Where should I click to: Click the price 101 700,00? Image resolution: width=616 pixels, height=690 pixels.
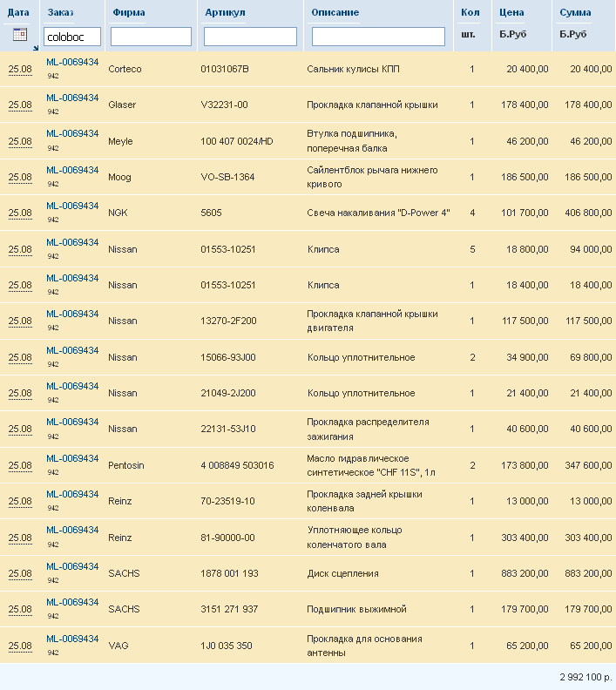pos(525,213)
